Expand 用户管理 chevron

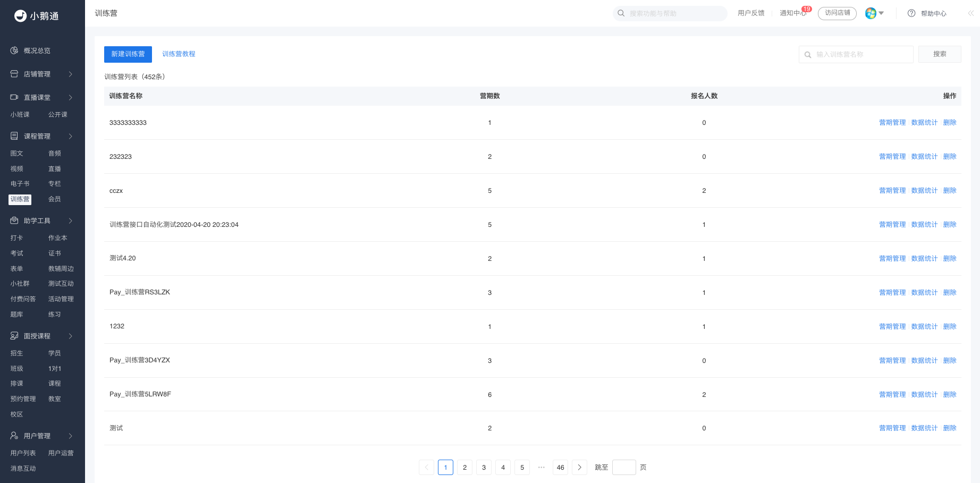point(70,436)
